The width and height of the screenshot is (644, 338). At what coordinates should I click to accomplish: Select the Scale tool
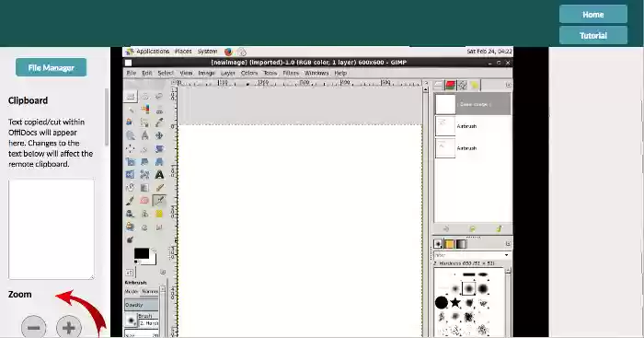click(131, 161)
